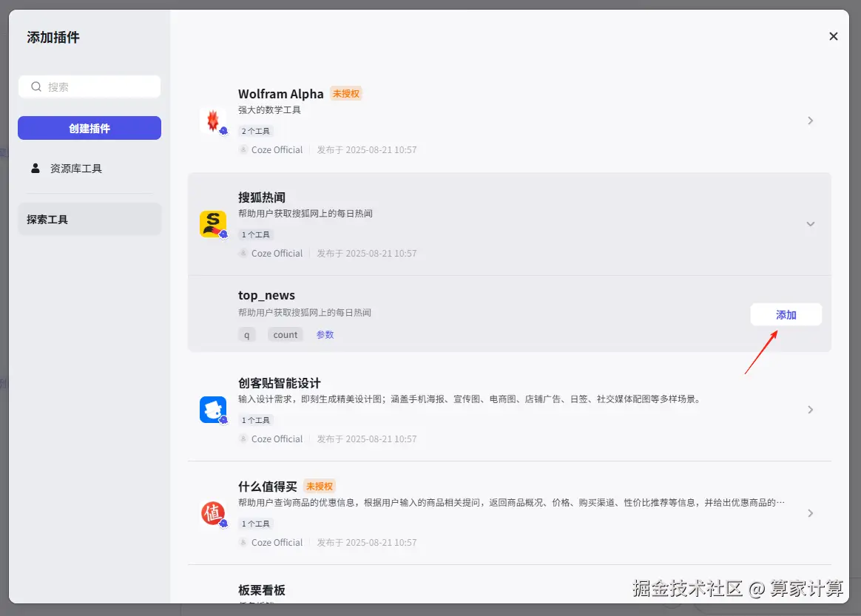
Task: Click Coze Official under Wolfram Alpha
Action: click(277, 150)
